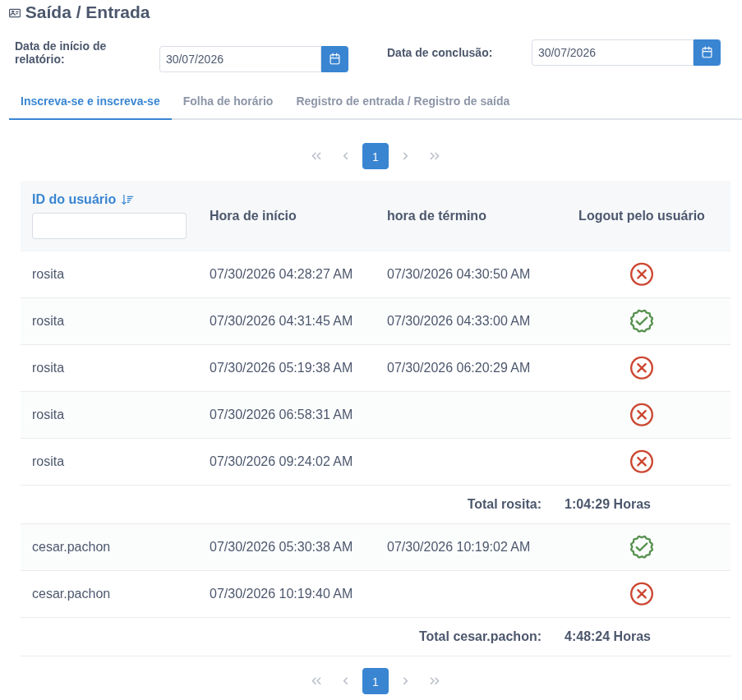
Task: Select start time 07/30/2026 05:19:38 AM
Action: [281, 368]
